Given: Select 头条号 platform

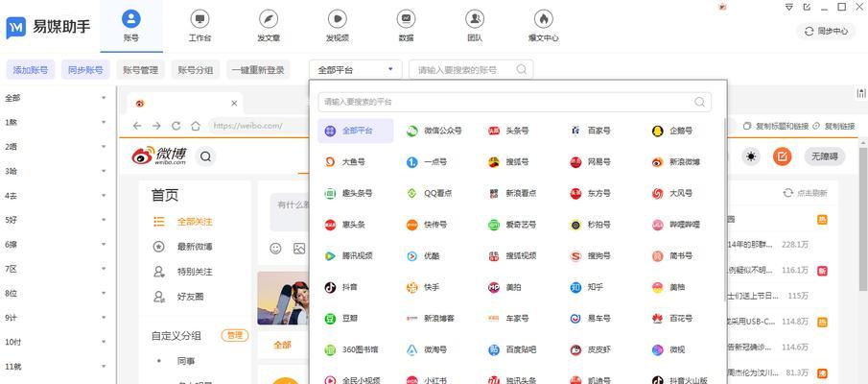Looking at the screenshot, I should [508, 132].
